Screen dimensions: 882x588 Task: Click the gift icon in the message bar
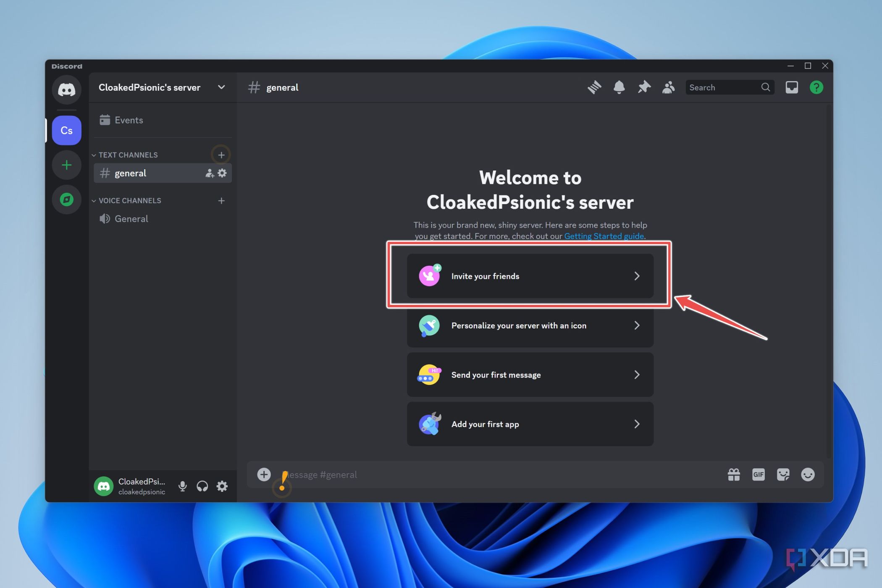[734, 474]
